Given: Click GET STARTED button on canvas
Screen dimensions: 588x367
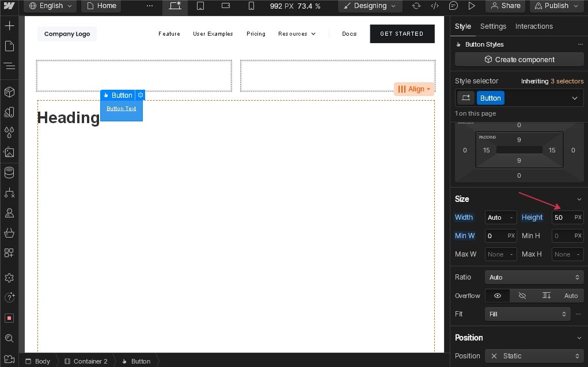Looking at the screenshot, I should (x=402, y=34).
